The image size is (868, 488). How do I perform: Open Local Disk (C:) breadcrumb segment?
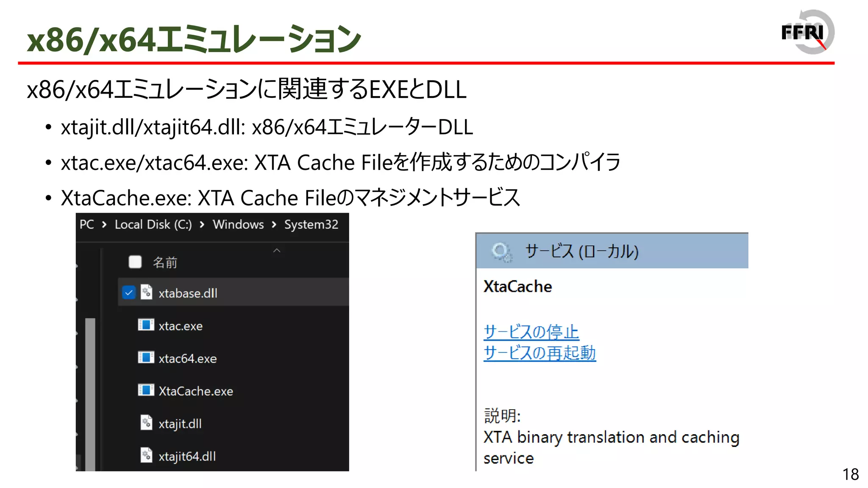pyautogui.click(x=153, y=225)
